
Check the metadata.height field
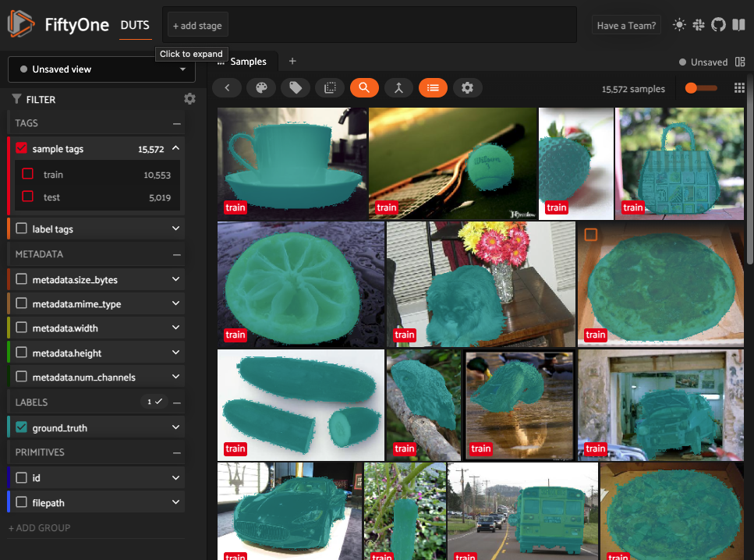(21, 353)
